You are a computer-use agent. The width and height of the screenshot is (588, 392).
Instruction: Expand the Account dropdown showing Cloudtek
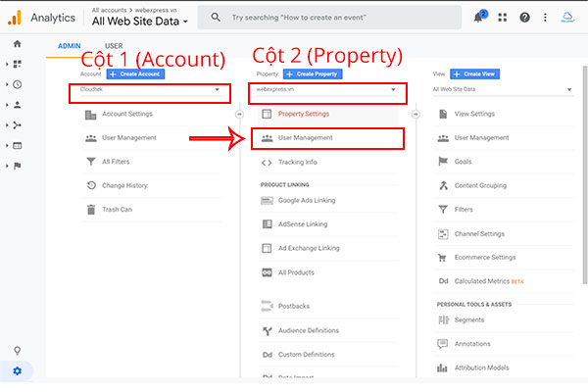pos(149,90)
